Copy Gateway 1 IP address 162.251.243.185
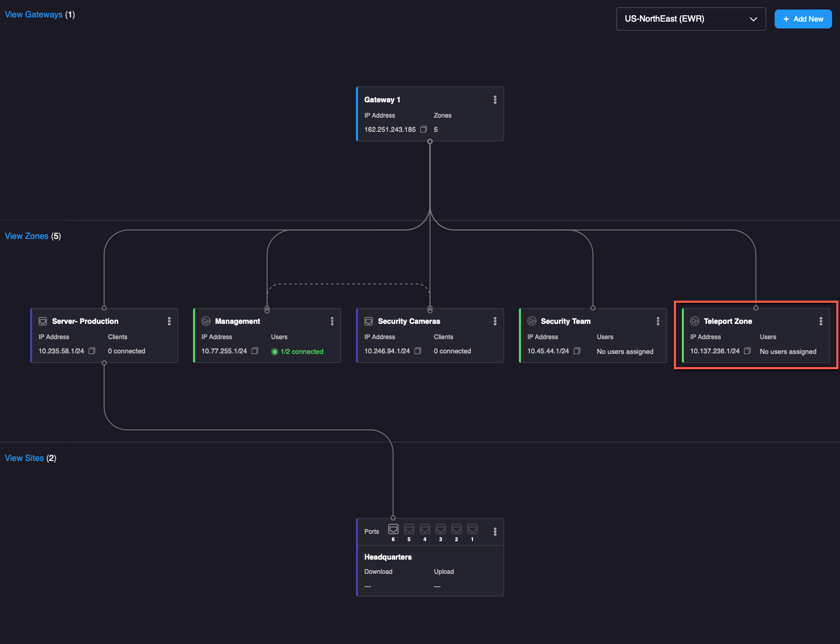Image resolution: width=840 pixels, height=644 pixels. [423, 129]
